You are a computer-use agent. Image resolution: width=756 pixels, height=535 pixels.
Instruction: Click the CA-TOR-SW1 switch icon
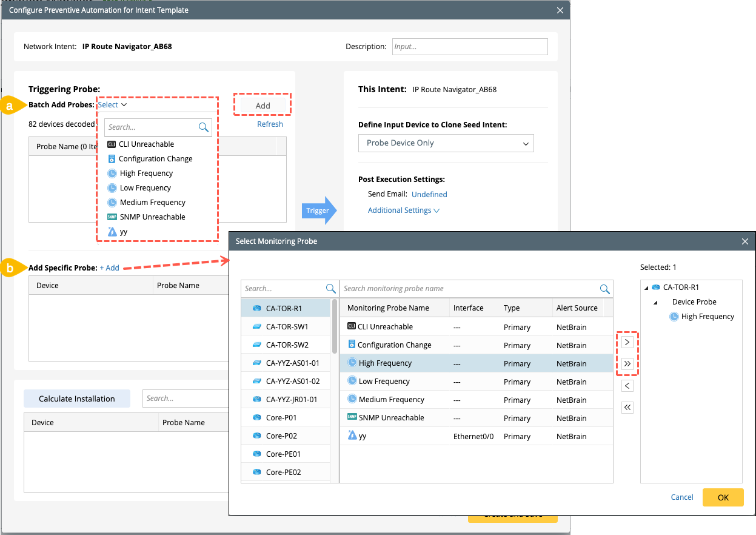[256, 327]
